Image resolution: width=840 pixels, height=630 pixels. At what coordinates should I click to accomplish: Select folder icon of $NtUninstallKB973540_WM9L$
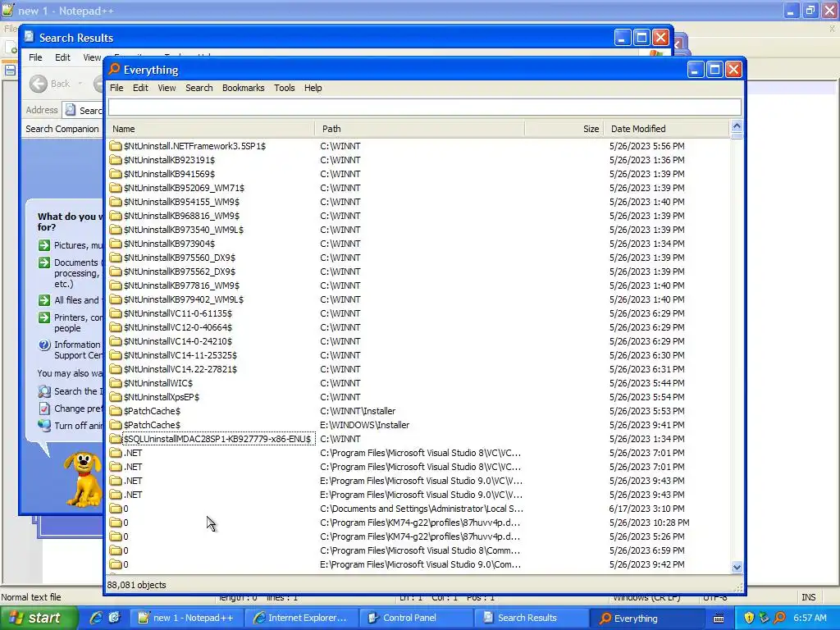[115, 230]
